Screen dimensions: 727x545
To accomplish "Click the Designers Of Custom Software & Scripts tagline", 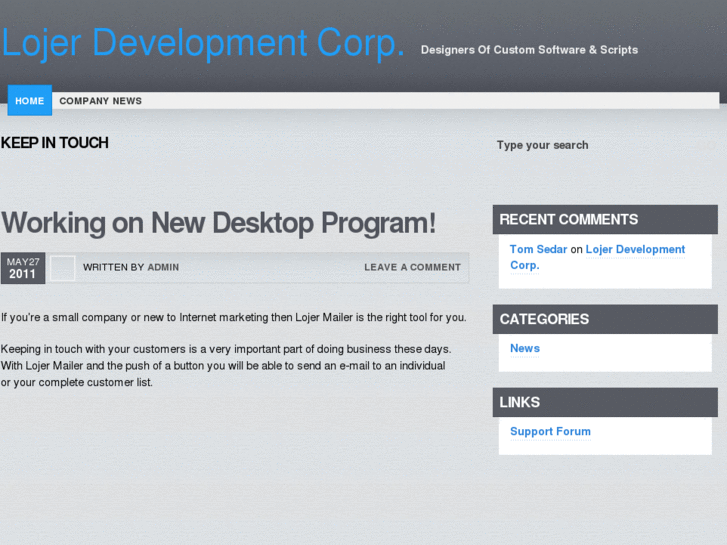I will pyautogui.click(x=529, y=50).
